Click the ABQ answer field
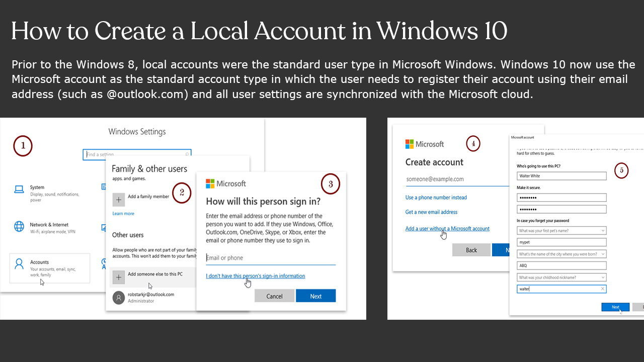The height and width of the screenshot is (362, 644). click(x=561, y=265)
